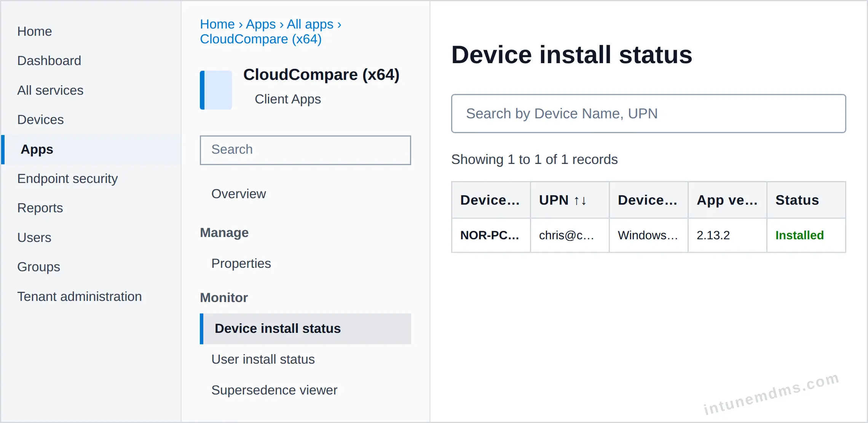The width and height of the screenshot is (868, 423).
Task: Select Device install status menu item
Action: click(x=305, y=329)
